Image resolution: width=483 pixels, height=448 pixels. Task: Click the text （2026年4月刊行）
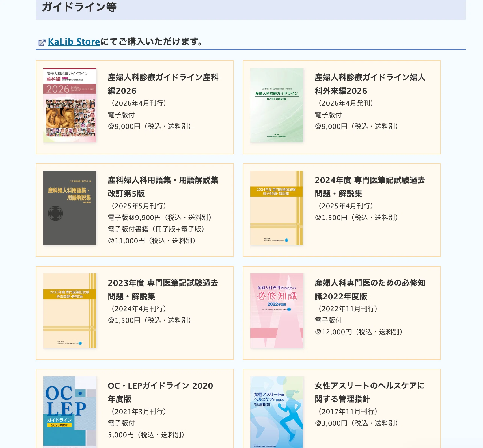[139, 103]
